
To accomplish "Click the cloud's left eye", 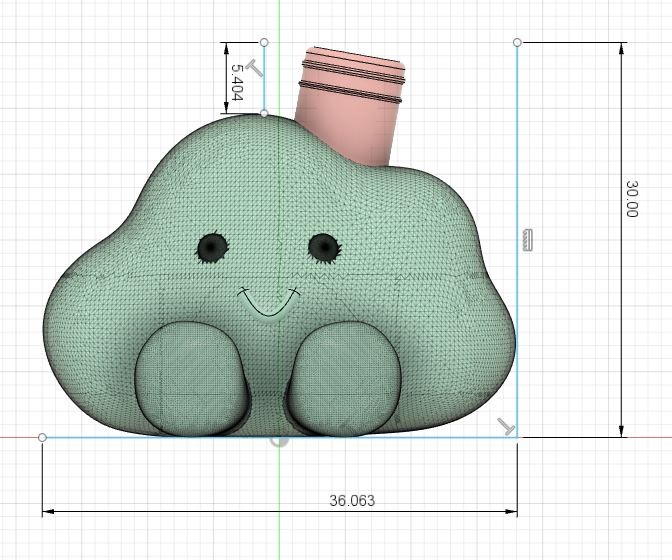I will (x=211, y=247).
